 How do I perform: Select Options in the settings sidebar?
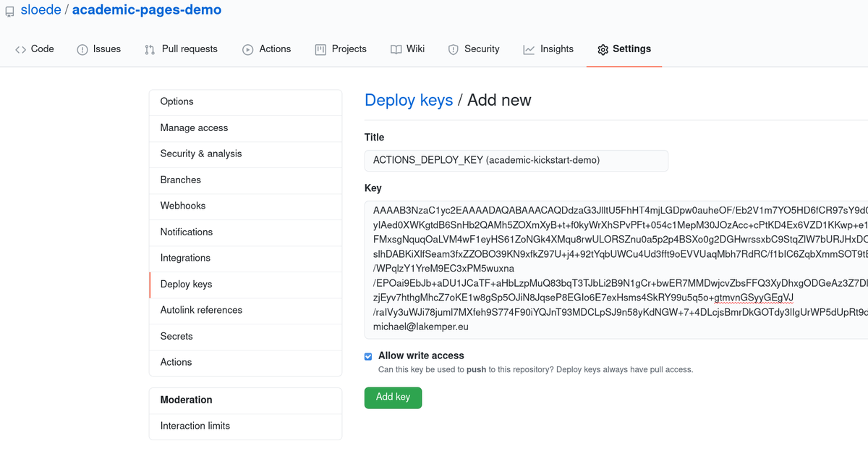click(176, 101)
